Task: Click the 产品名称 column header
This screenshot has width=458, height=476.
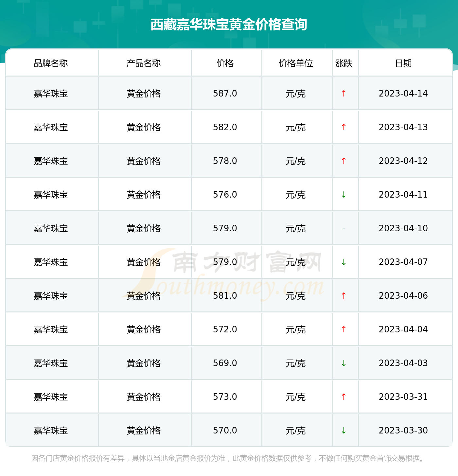Action: click(144, 63)
